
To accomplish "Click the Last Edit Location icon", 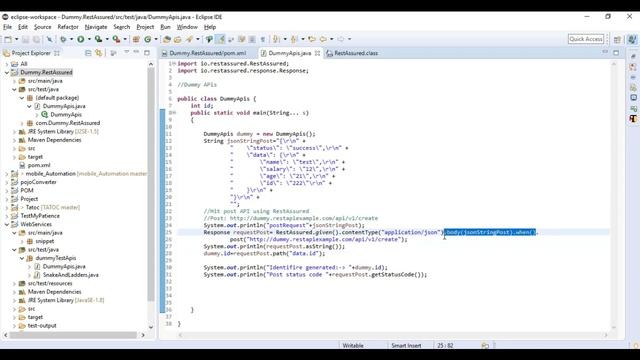I will 312,39.
